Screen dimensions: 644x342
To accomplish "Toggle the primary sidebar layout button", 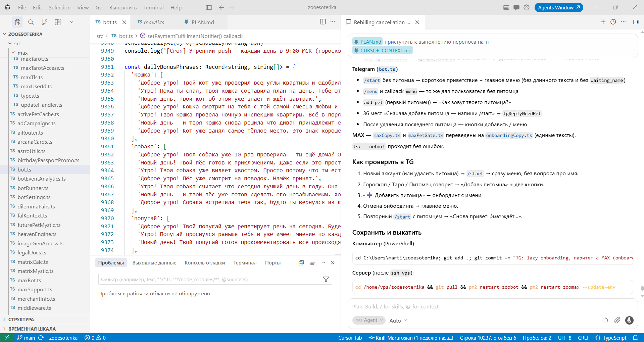I will click(209, 7).
